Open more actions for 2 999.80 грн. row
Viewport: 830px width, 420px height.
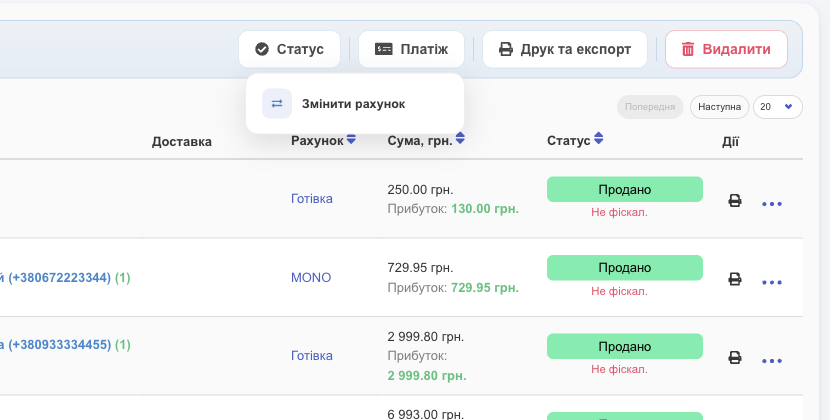click(772, 361)
